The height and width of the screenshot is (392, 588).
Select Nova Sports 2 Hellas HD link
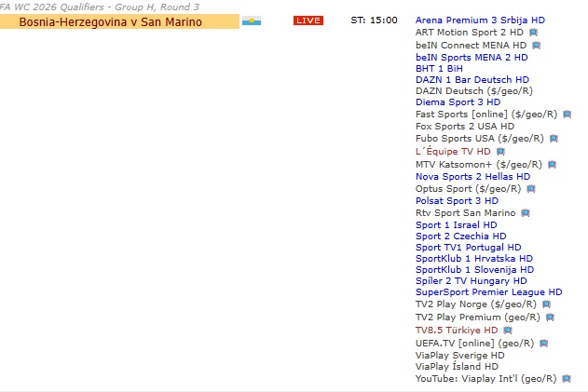(x=472, y=176)
